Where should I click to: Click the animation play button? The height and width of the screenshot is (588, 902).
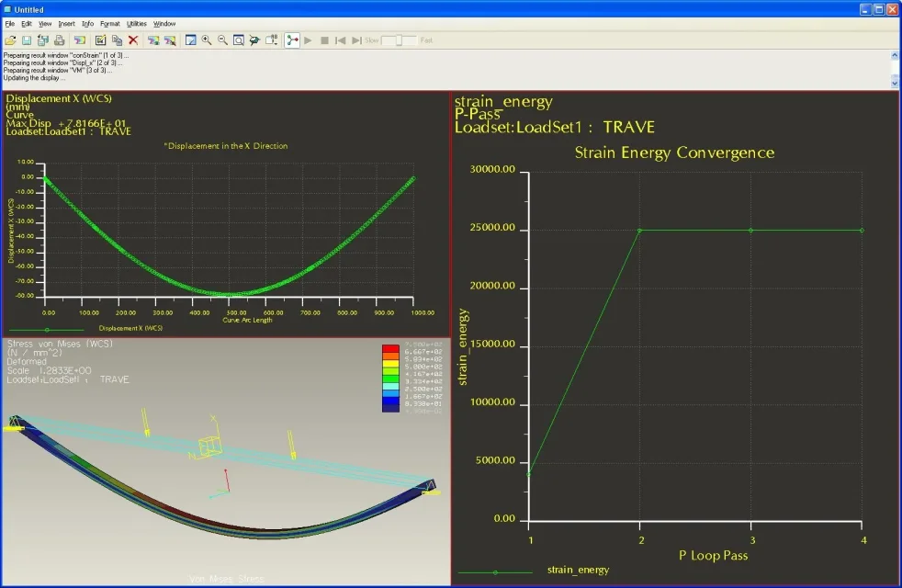coord(309,40)
